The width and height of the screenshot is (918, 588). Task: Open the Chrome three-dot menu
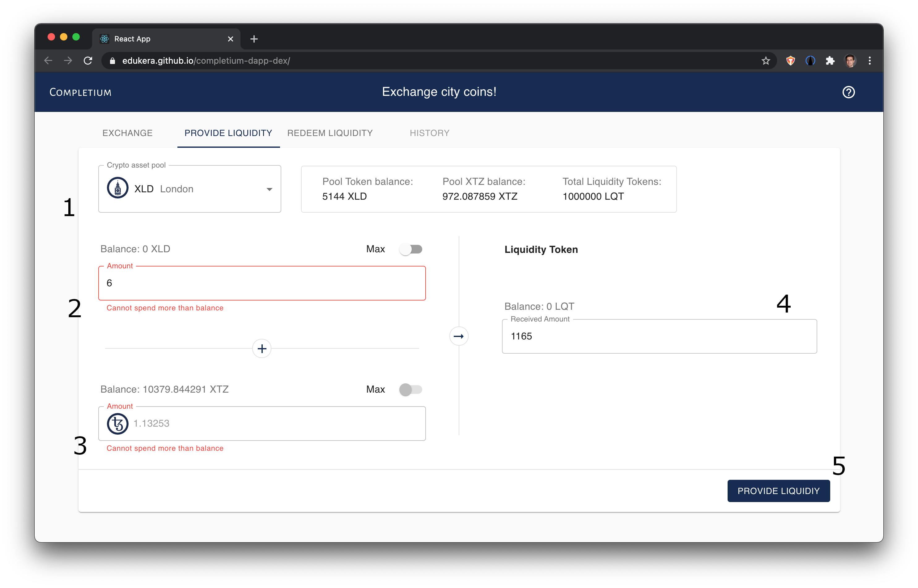point(869,61)
